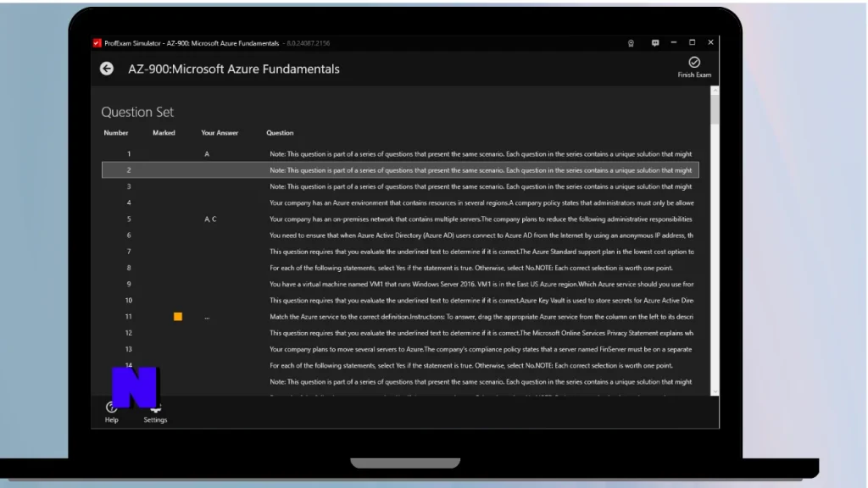Sort by the Marked column header

click(164, 133)
